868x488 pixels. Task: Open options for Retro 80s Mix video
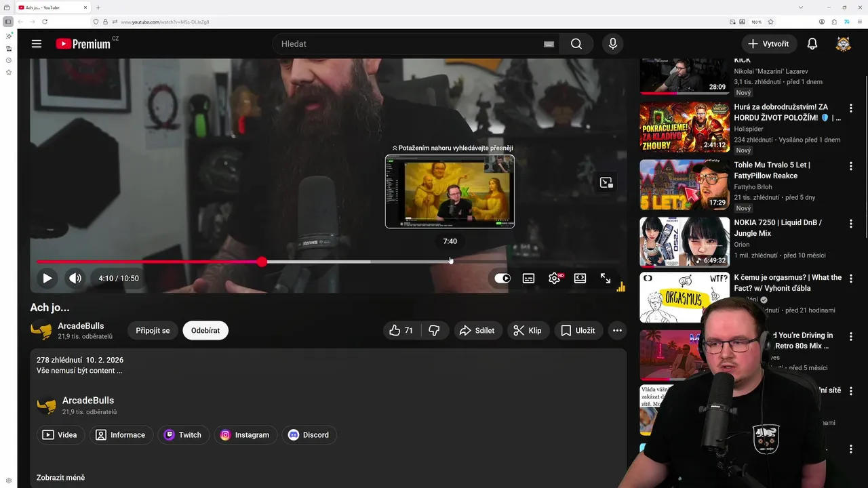click(x=851, y=336)
